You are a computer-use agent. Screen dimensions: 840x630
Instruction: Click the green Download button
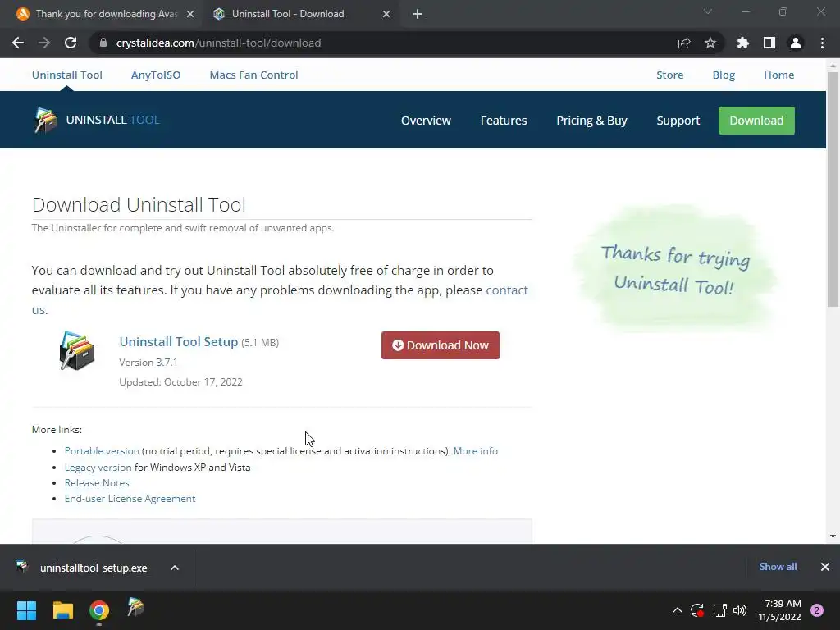point(756,121)
